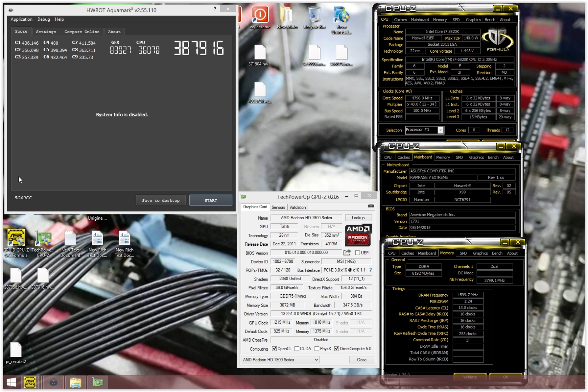
Task: Open the Application menu in Aquamark
Action: pyautogui.click(x=21, y=19)
